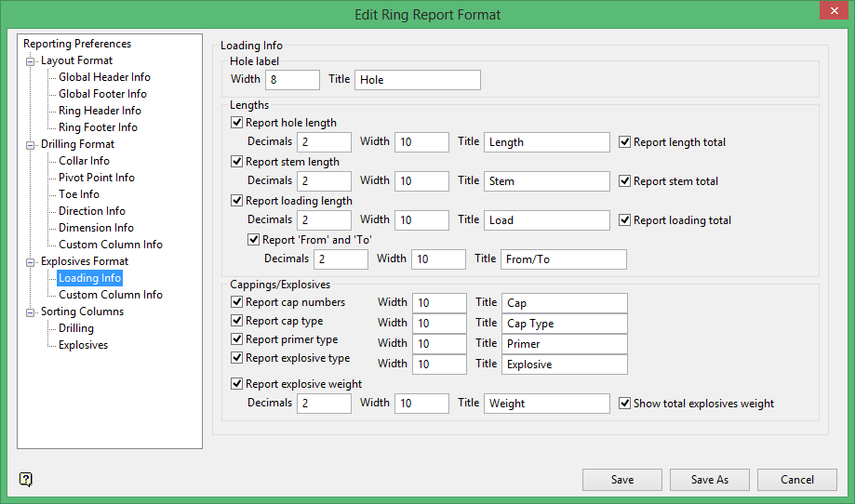
Task: Click the Hole label Title field
Action: 417,80
